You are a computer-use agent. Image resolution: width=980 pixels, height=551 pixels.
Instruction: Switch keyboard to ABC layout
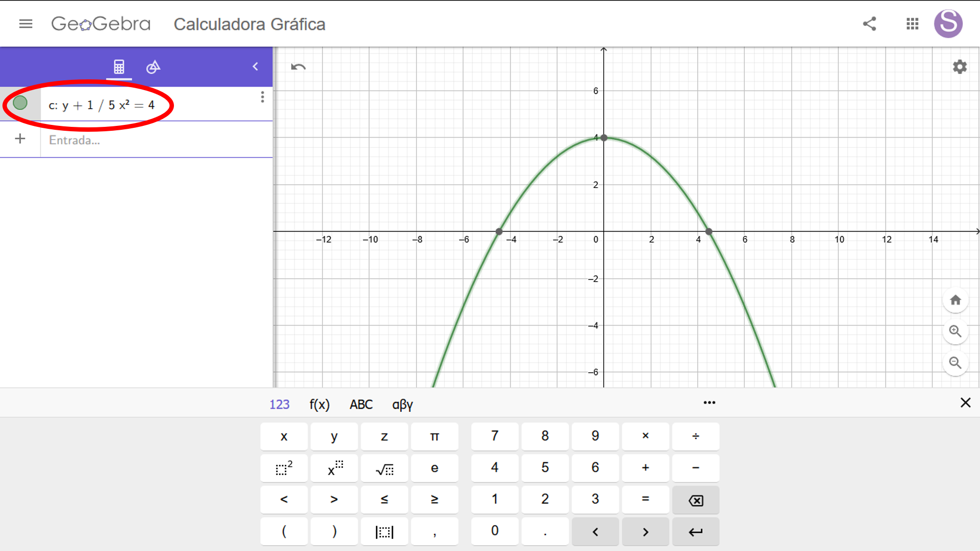361,405
